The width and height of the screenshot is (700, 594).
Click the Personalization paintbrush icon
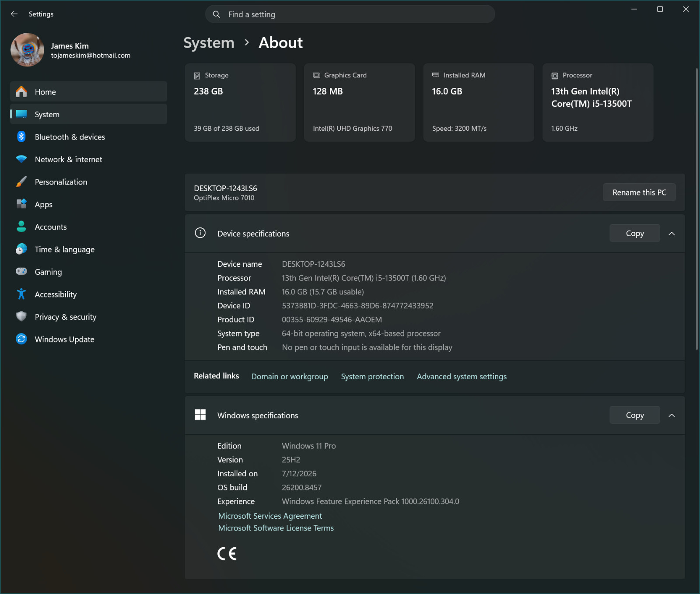(21, 182)
